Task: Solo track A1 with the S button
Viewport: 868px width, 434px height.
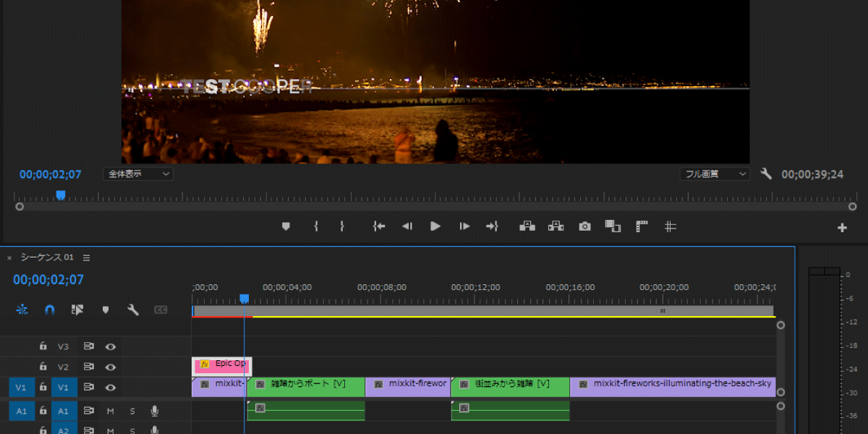Action: pyautogui.click(x=132, y=411)
